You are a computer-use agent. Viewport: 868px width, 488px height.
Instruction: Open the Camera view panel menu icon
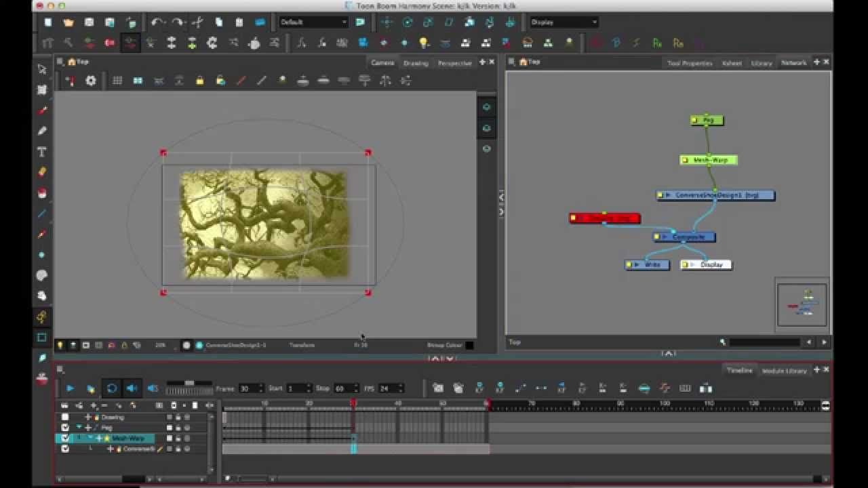tap(60, 62)
